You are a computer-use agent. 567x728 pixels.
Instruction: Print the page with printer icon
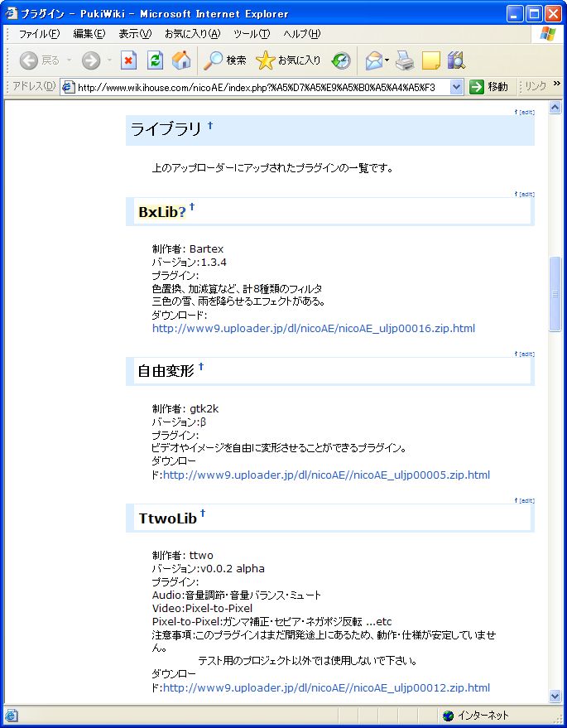tap(405, 60)
